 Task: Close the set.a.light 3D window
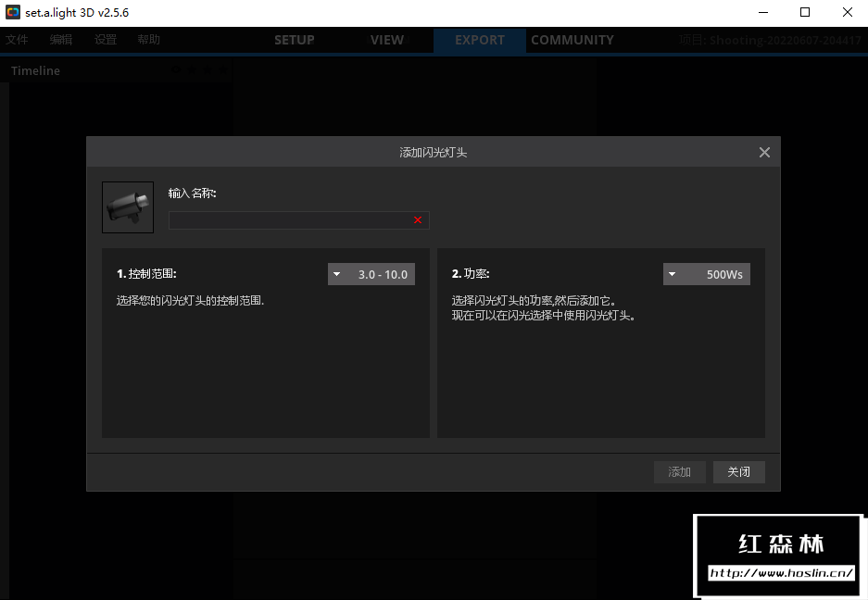pos(847,12)
